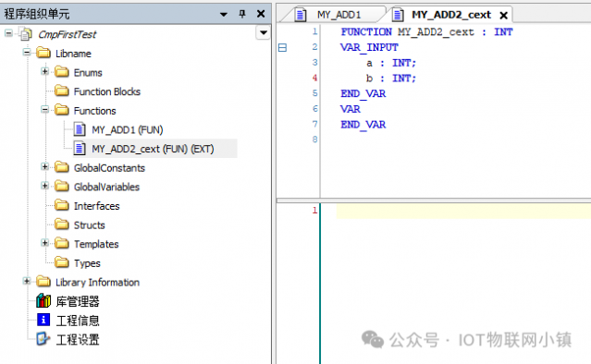Click the empty implementation line 1
The image size is (591, 364).
tap(463, 211)
